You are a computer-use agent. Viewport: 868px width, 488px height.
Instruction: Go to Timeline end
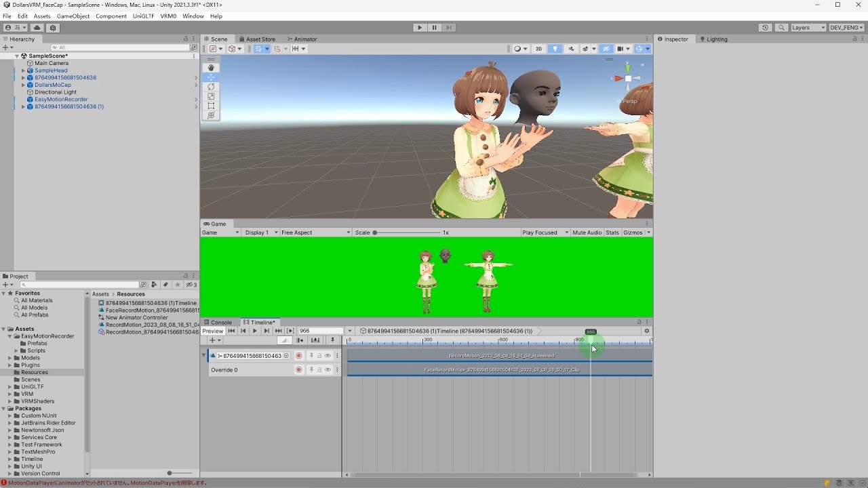[x=279, y=331]
